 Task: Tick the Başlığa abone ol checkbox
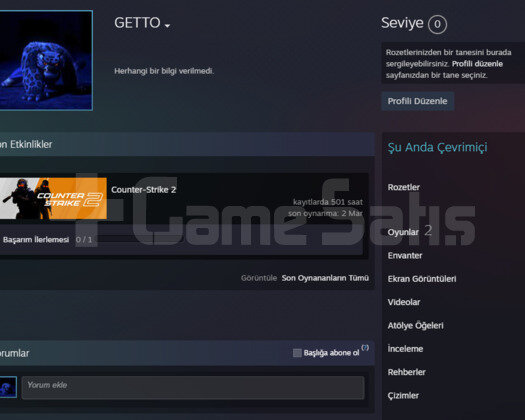click(x=297, y=353)
